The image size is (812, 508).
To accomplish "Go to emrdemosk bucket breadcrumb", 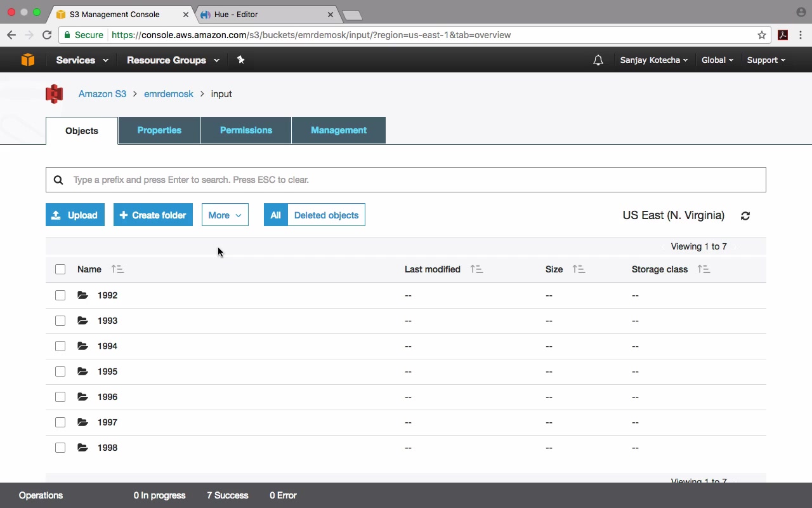I will pos(169,94).
